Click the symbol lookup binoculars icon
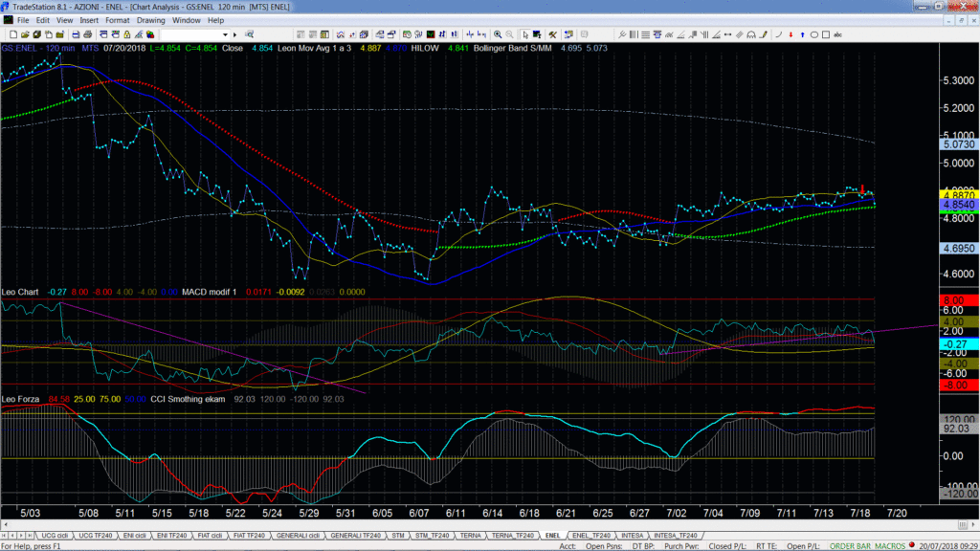 (249, 34)
